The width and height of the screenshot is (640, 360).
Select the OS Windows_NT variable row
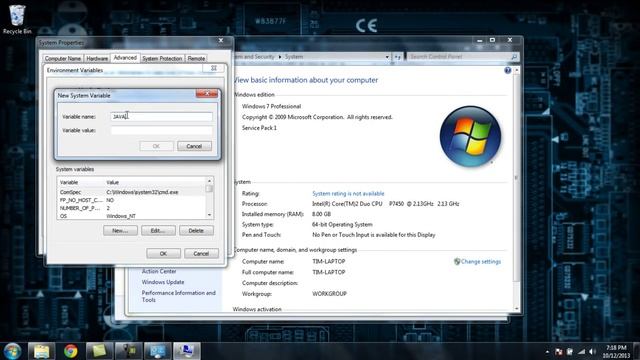click(x=131, y=216)
